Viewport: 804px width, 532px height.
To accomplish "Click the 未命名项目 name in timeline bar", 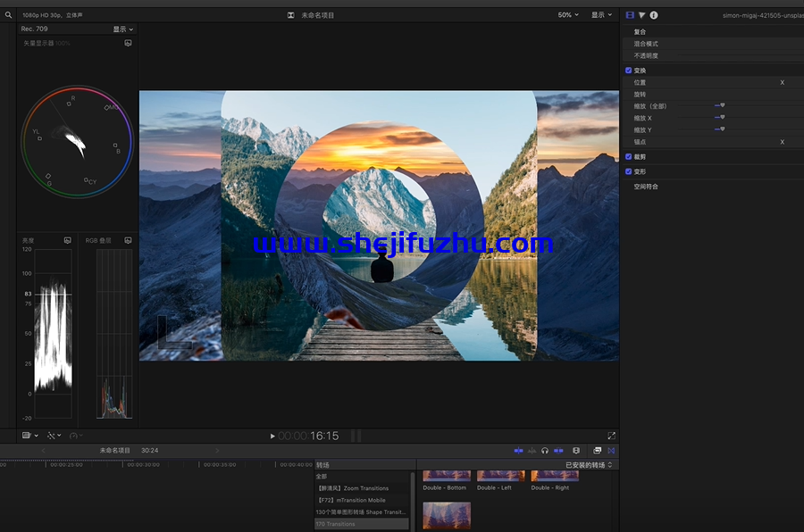I will 115,451.
